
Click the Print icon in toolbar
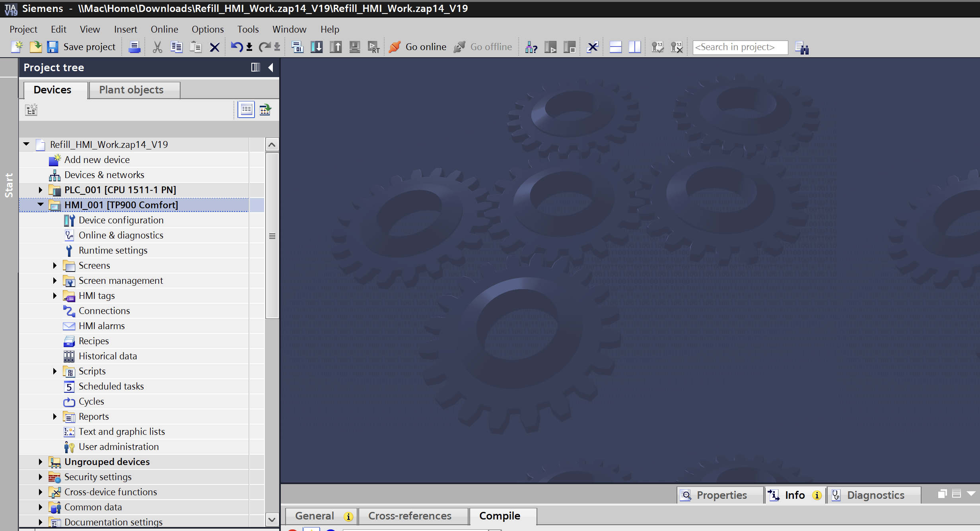click(134, 47)
